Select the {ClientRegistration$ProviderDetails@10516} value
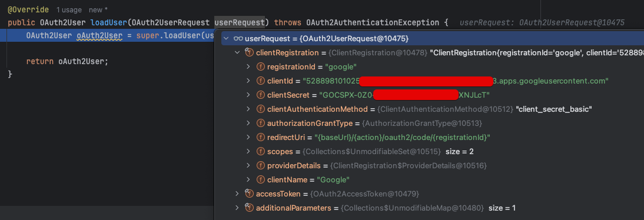The width and height of the screenshot is (644, 220). click(x=409, y=166)
